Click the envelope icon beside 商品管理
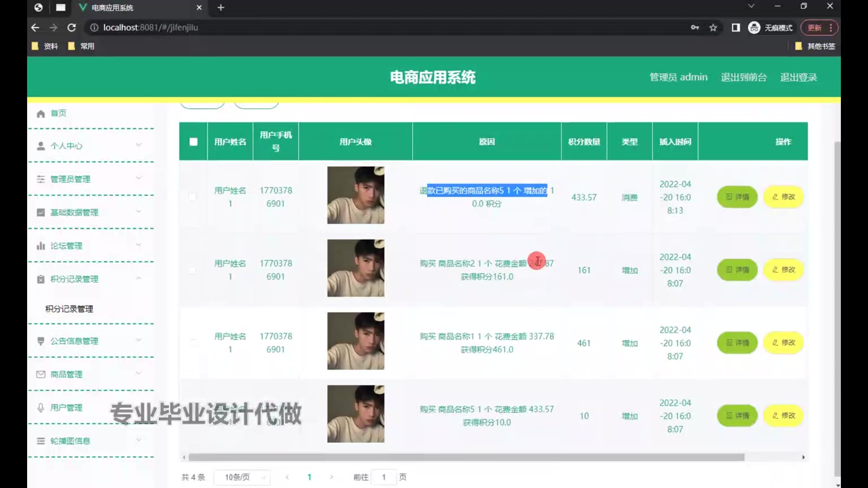The height and width of the screenshot is (488, 868). [41, 374]
